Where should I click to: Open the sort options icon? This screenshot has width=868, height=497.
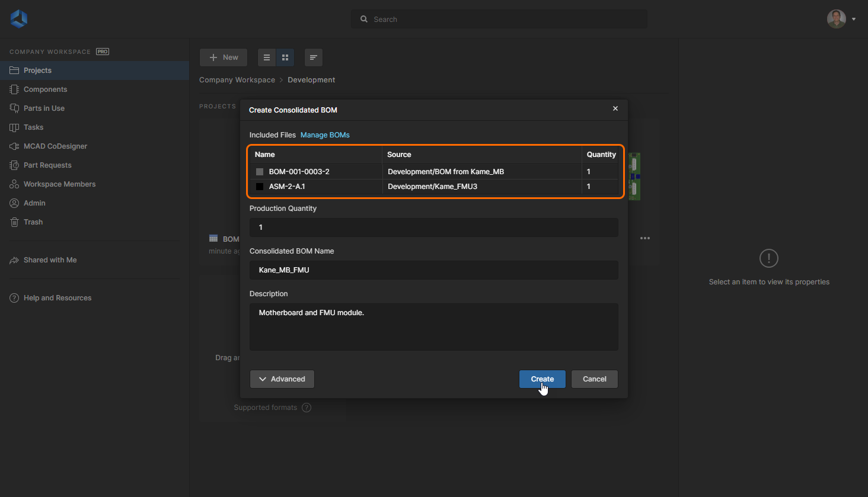(313, 57)
